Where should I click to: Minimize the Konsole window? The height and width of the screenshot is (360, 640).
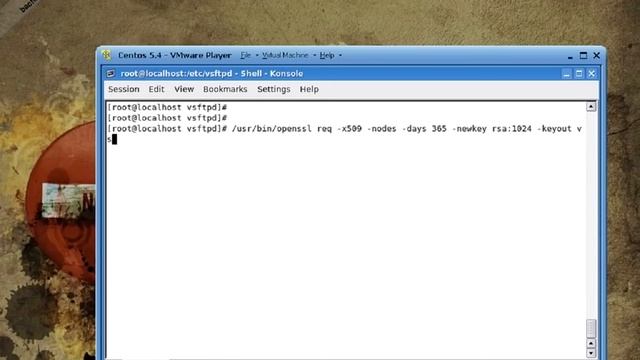click(x=566, y=74)
